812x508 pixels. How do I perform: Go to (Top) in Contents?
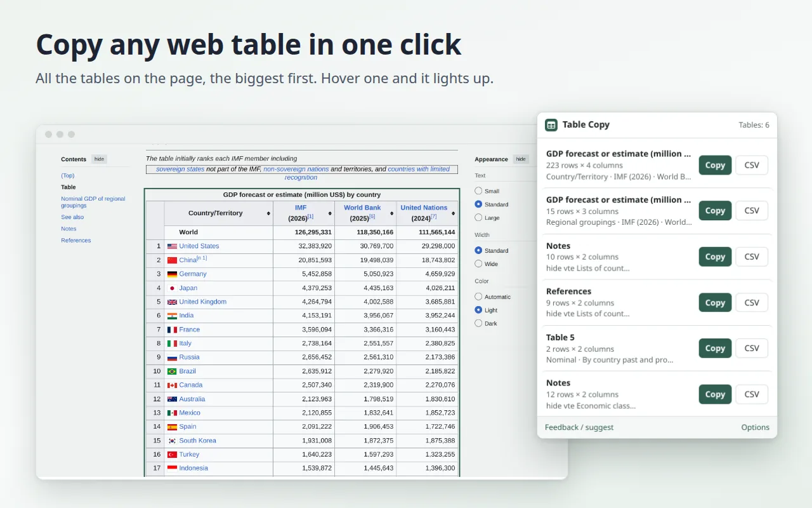(68, 176)
